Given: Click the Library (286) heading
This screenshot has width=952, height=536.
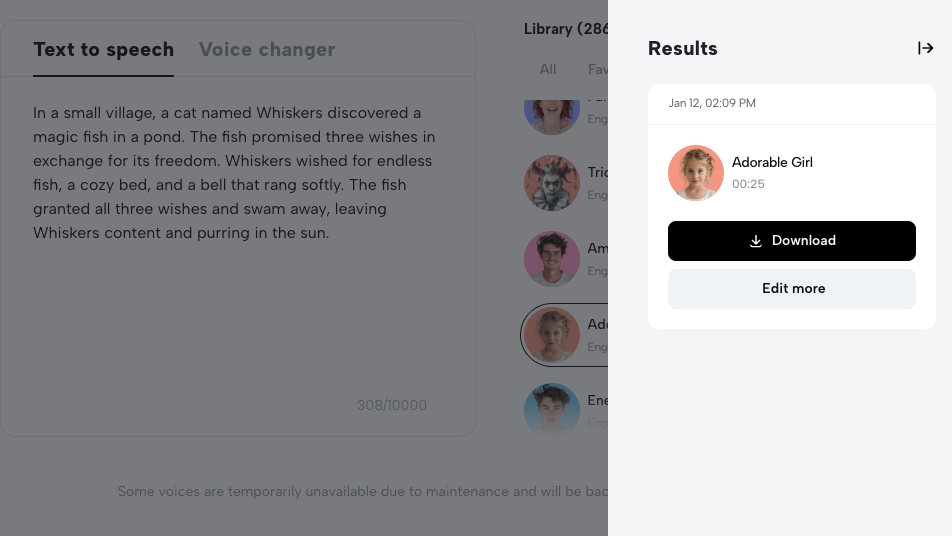Looking at the screenshot, I should (x=564, y=29).
